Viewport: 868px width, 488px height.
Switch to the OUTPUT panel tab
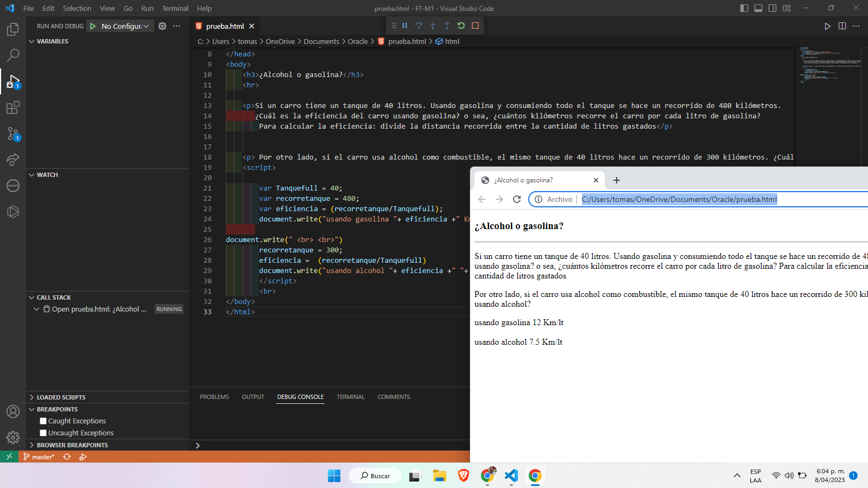point(253,397)
